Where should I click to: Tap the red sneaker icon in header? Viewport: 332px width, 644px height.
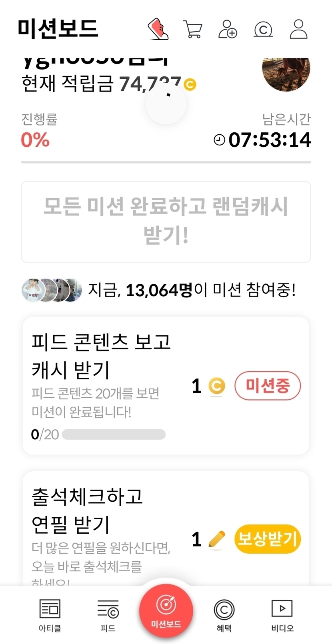pos(158,29)
